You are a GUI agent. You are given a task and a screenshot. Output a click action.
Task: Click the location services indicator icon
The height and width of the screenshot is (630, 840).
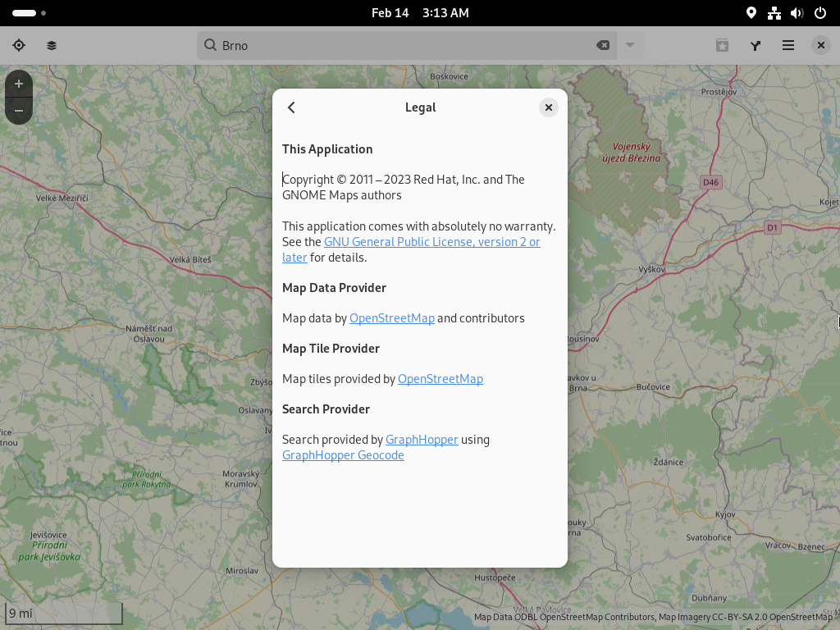pos(751,13)
